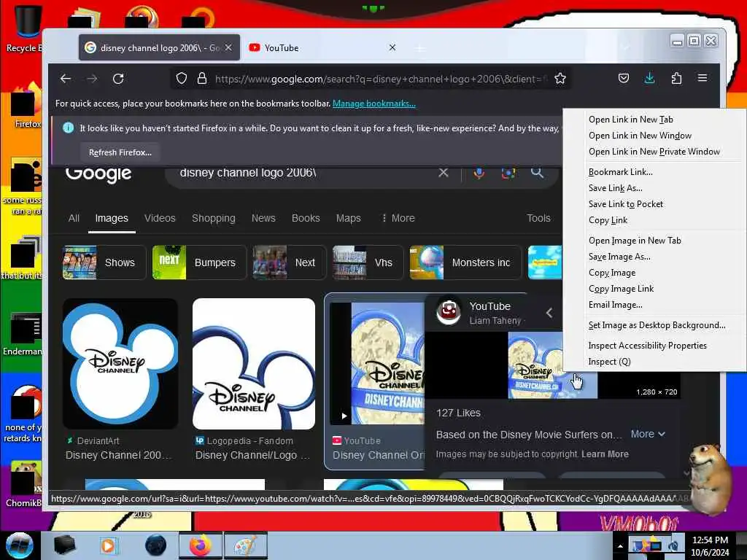This screenshot has width=747, height=560.
Task: Open the shield tracking protection icon
Action: (182, 79)
